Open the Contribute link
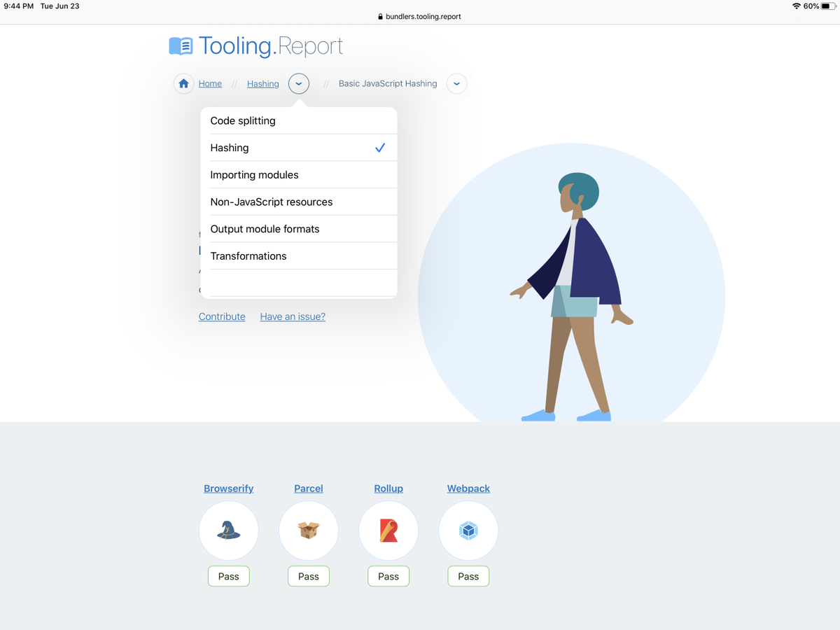Viewport: 840px width, 630px height. coord(222,316)
